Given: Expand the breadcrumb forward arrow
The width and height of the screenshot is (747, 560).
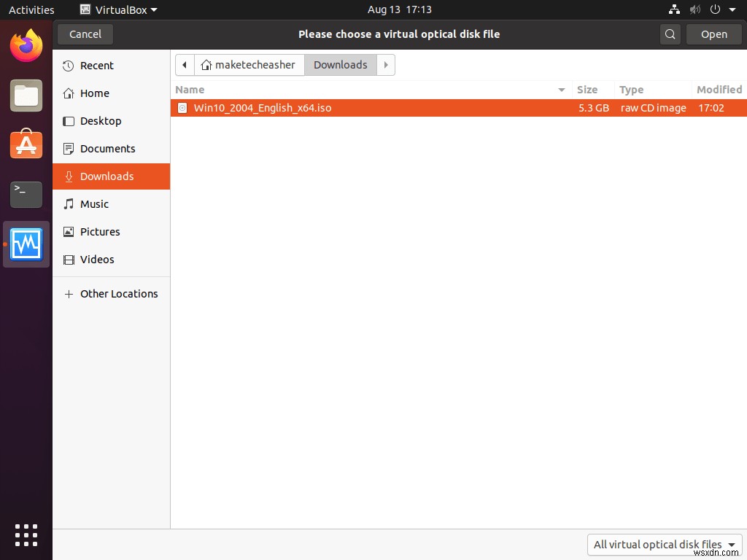Looking at the screenshot, I should point(386,65).
